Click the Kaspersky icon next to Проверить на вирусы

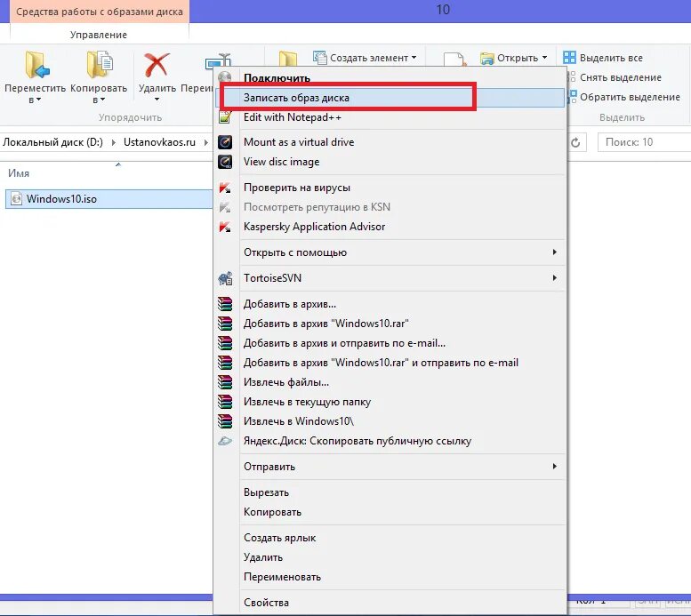[225, 188]
